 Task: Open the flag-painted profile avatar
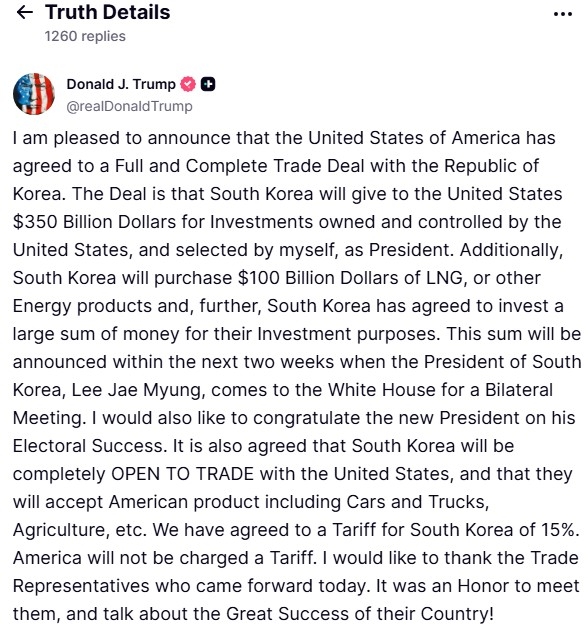[34, 94]
